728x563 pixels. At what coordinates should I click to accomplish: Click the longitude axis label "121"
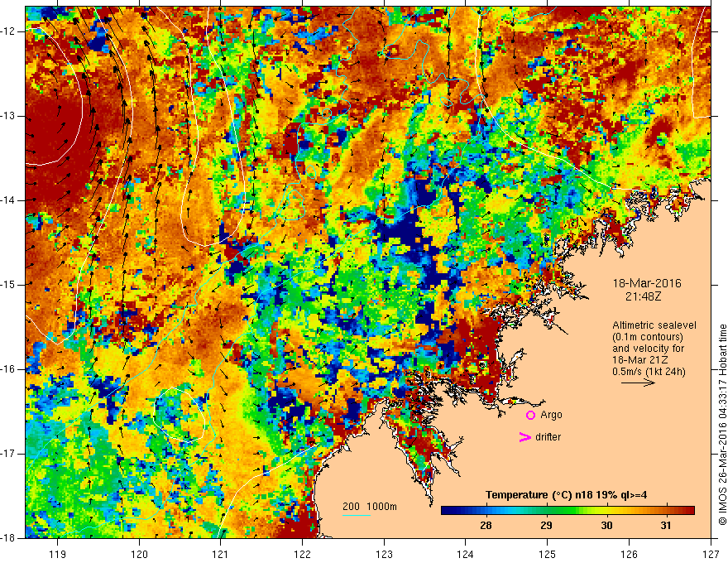click(x=221, y=554)
